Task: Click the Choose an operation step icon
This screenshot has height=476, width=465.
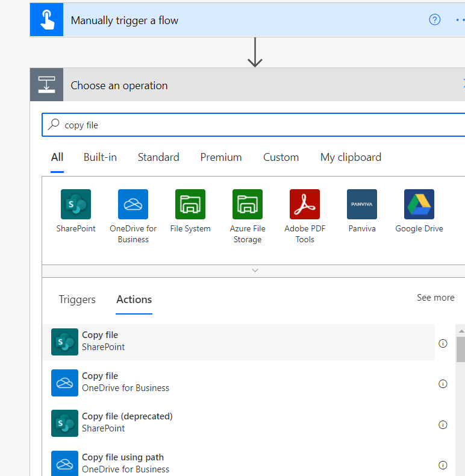Action: coord(47,85)
